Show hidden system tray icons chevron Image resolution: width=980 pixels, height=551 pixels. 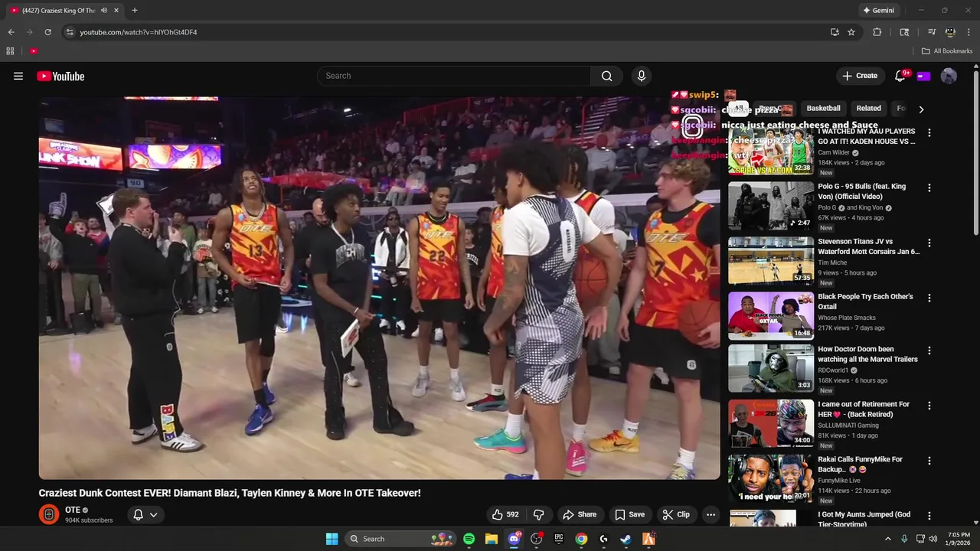coord(888,539)
